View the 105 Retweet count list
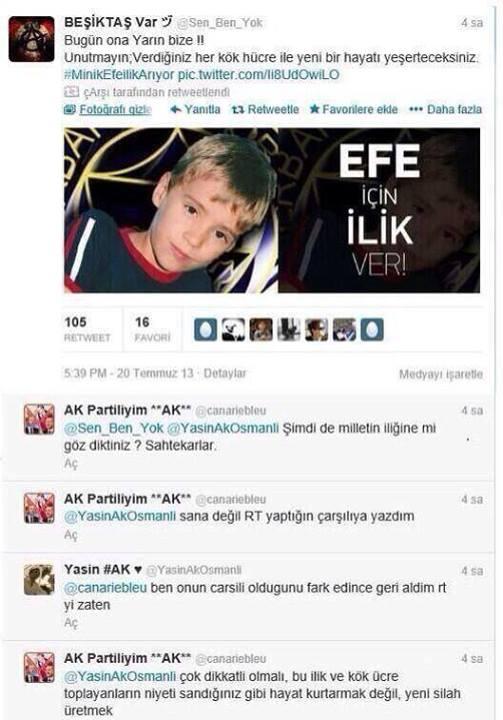Screen dimensions: 503x720 point(87,329)
